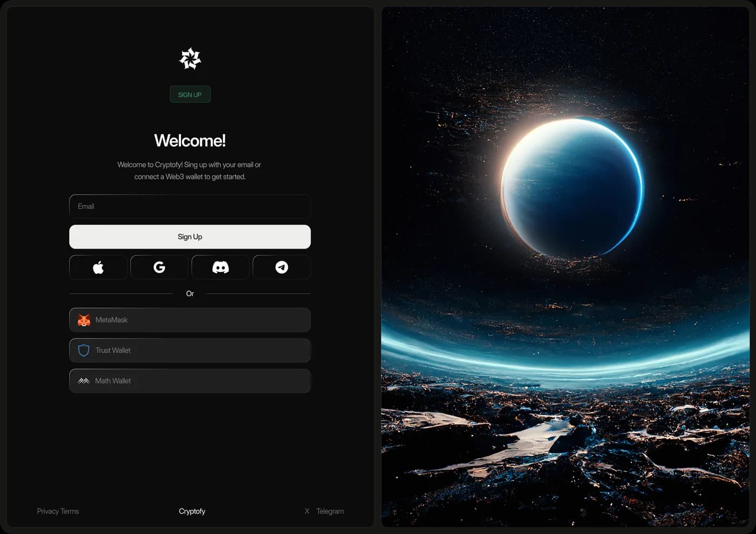Open the Terms link in footer
The width and height of the screenshot is (756, 534).
click(x=70, y=511)
